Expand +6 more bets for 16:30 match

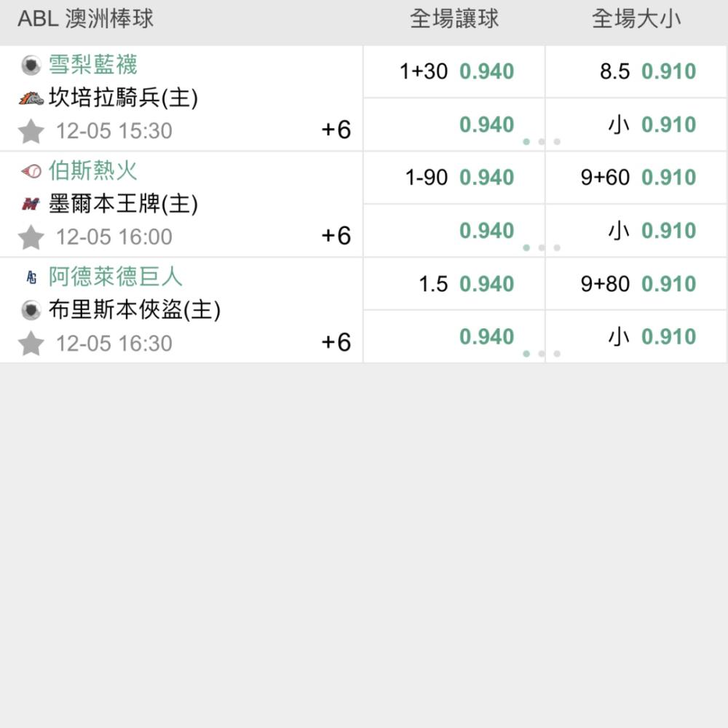[x=336, y=342]
